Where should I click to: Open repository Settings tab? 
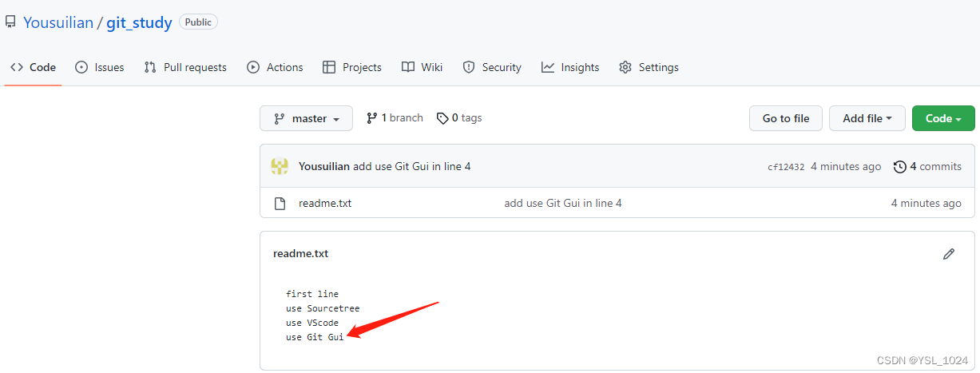click(649, 67)
